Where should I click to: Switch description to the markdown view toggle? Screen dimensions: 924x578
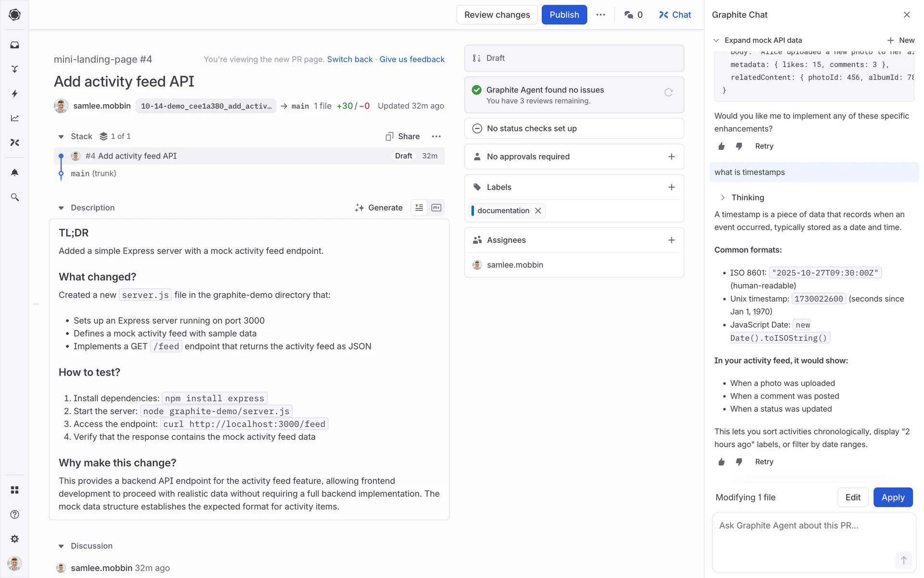[x=436, y=208]
